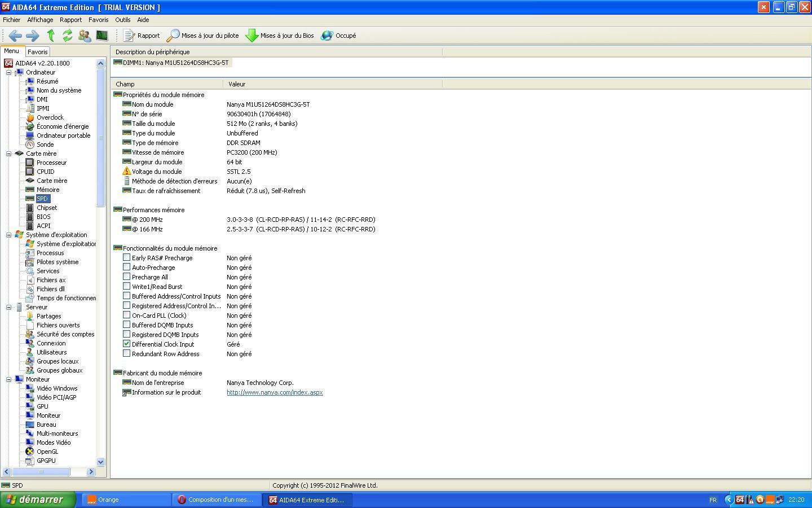812x508 pixels.
Task: Select DIMM1 Nanya device row
Action: (171, 63)
